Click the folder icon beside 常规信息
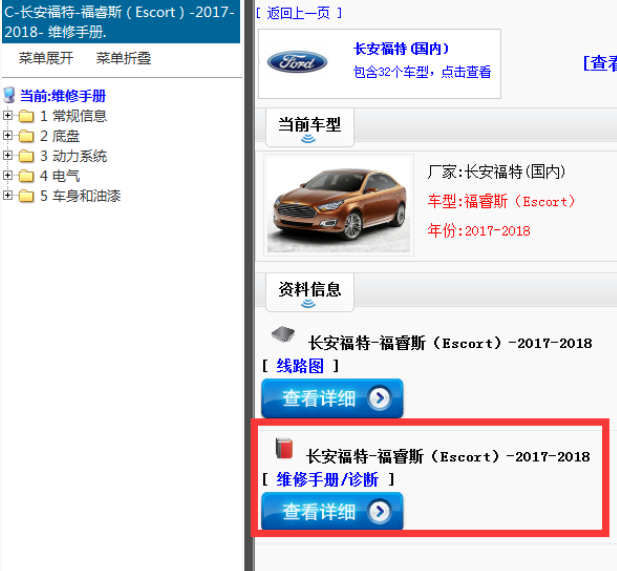Screen dimensions: 617x571 (x=26, y=116)
